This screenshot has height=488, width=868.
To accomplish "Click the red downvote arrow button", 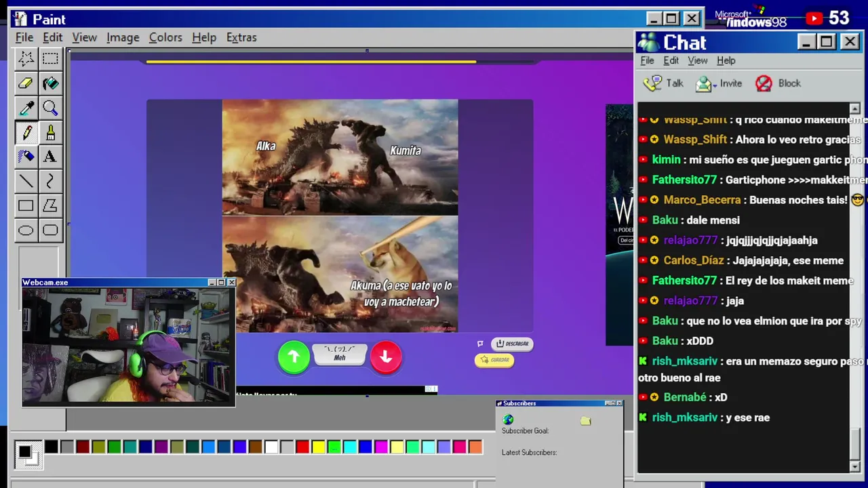I will click(386, 357).
